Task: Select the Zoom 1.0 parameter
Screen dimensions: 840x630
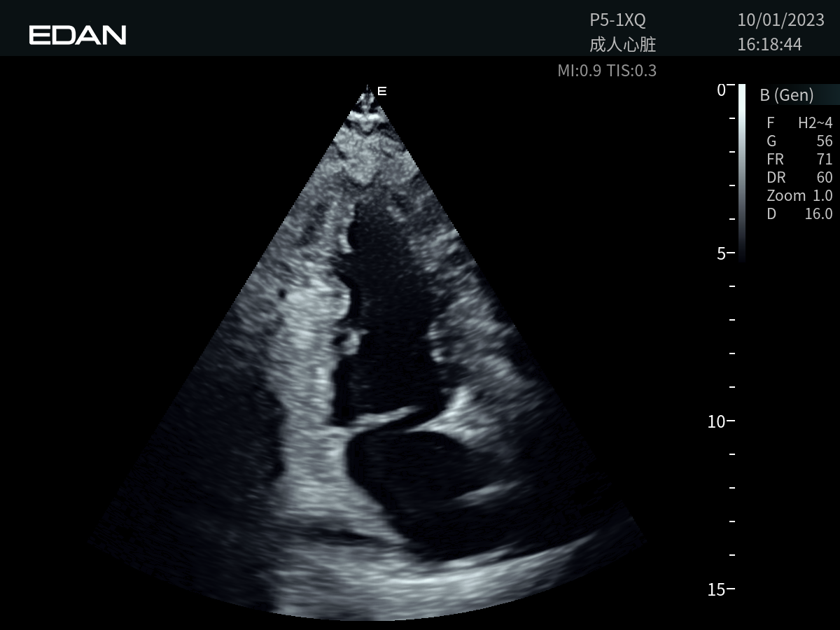Action: (799, 196)
